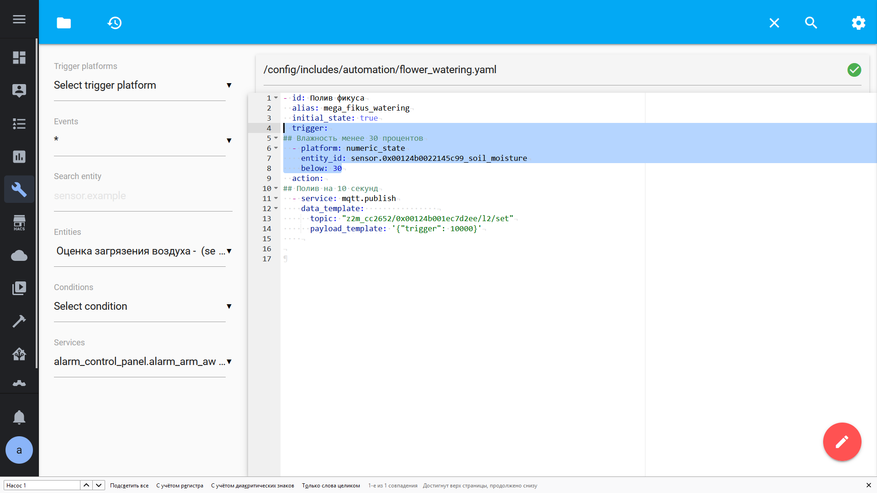Toggle 'С учётом регистра' match case option
This screenshot has height=493, width=877.
(x=180, y=485)
